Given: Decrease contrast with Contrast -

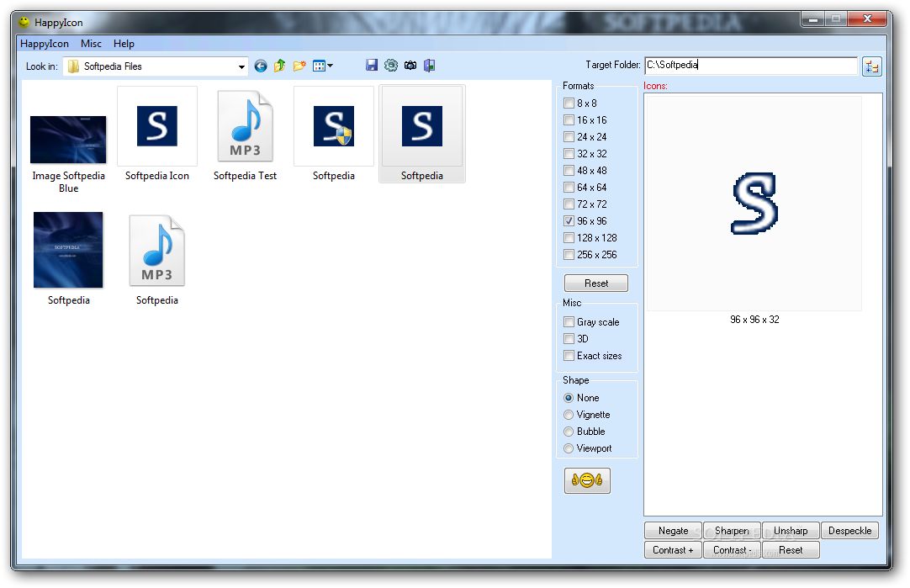Looking at the screenshot, I should coord(732,549).
